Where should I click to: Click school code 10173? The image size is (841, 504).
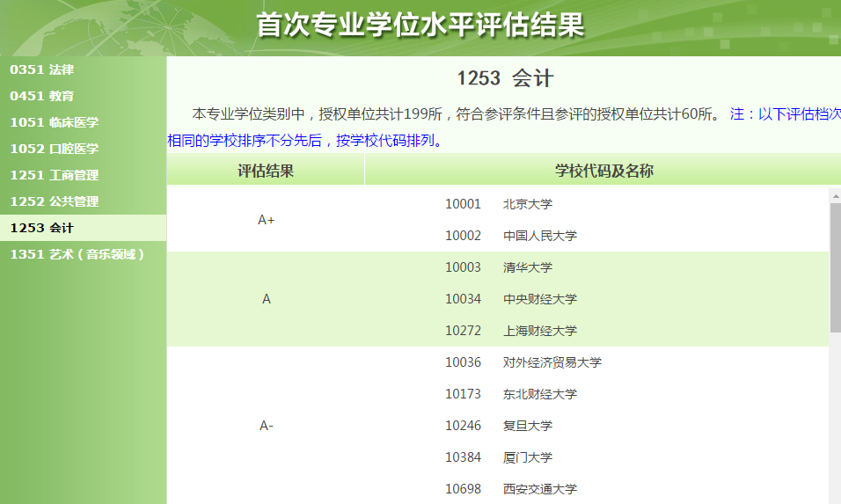click(x=463, y=394)
